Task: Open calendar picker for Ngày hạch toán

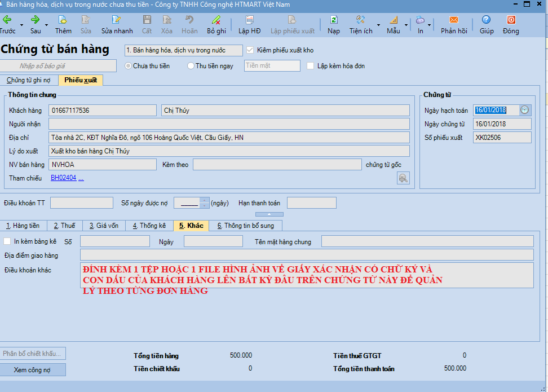Action: pyautogui.click(x=525, y=110)
